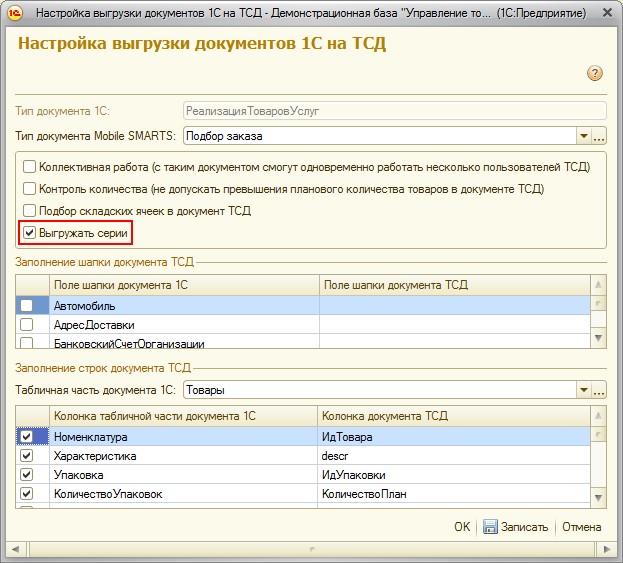Click Отмена to cancel
Viewport: 623px width, 563px height.
pos(581,527)
